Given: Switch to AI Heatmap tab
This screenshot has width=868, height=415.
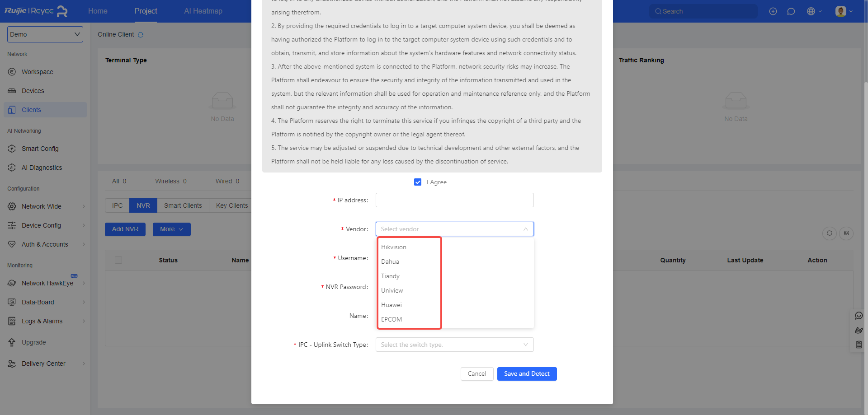Looking at the screenshot, I should point(203,11).
